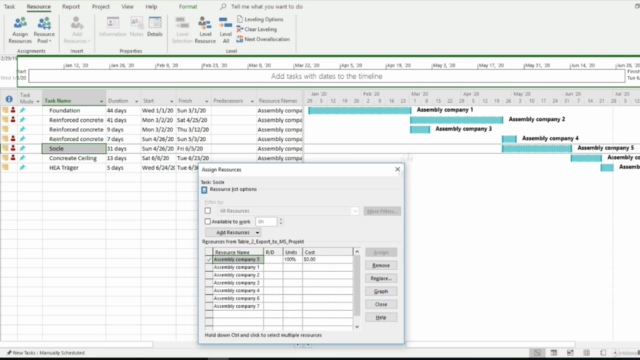Click the More Filters... button
640x360 pixels.
(382, 211)
